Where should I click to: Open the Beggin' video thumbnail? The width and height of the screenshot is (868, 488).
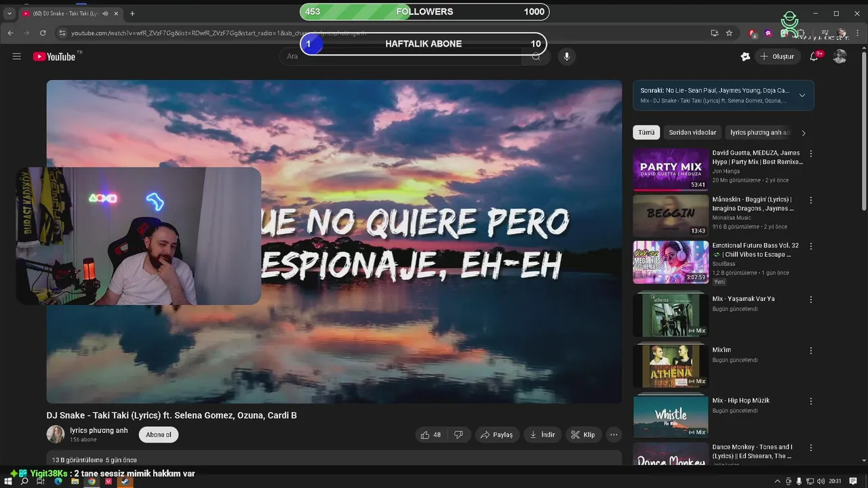[671, 216]
